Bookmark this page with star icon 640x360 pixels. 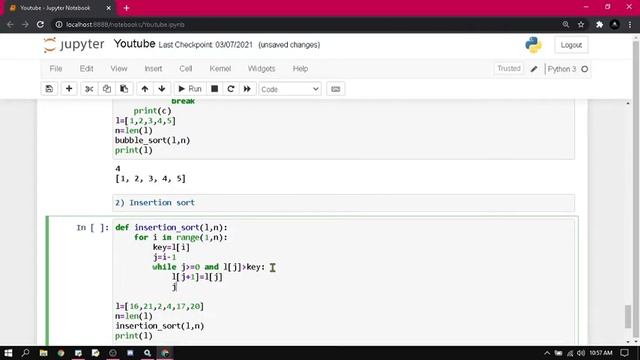point(581,24)
